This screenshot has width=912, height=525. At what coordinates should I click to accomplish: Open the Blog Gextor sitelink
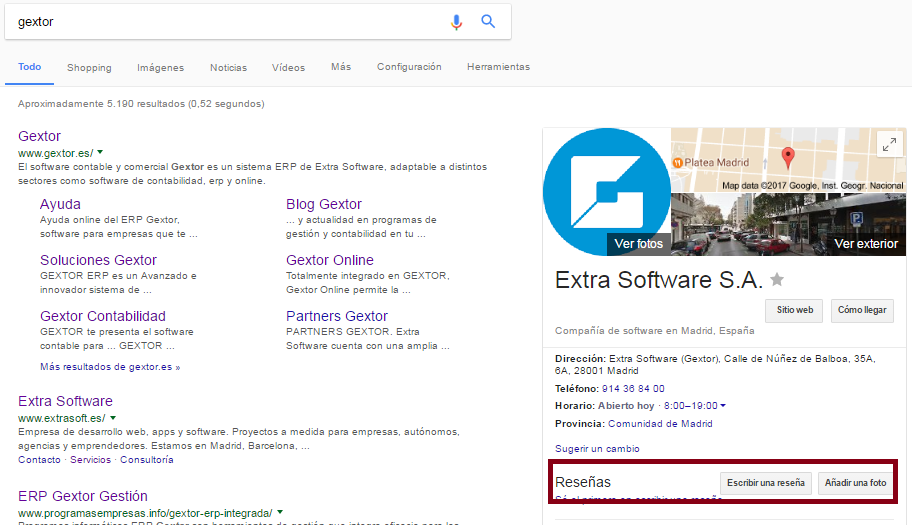point(323,204)
